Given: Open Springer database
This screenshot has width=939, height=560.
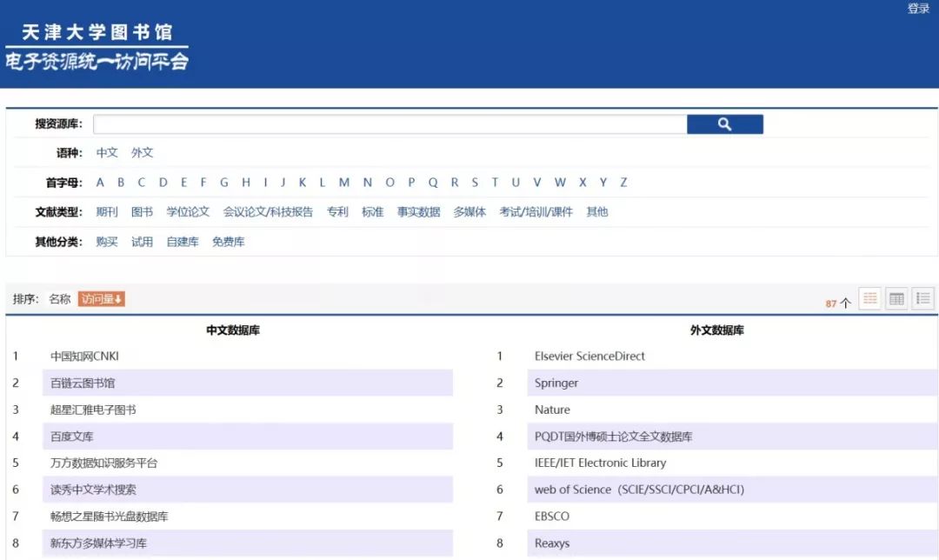Looking at the screenshot, I should point(556,383).
